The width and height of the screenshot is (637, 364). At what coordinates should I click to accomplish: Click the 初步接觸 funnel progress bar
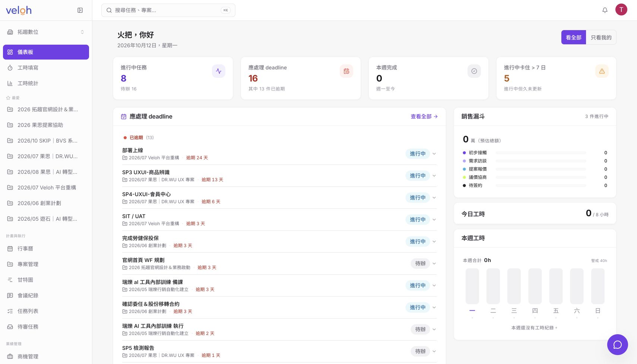pyautogui.click(x=541, y=153)
